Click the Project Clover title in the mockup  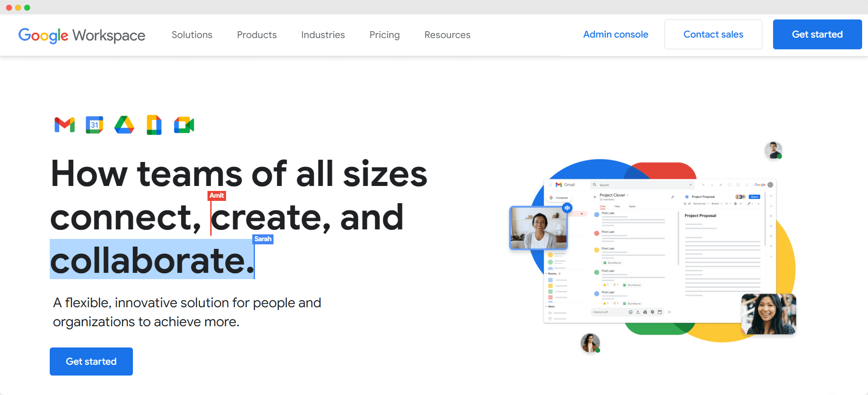[612, 195]
